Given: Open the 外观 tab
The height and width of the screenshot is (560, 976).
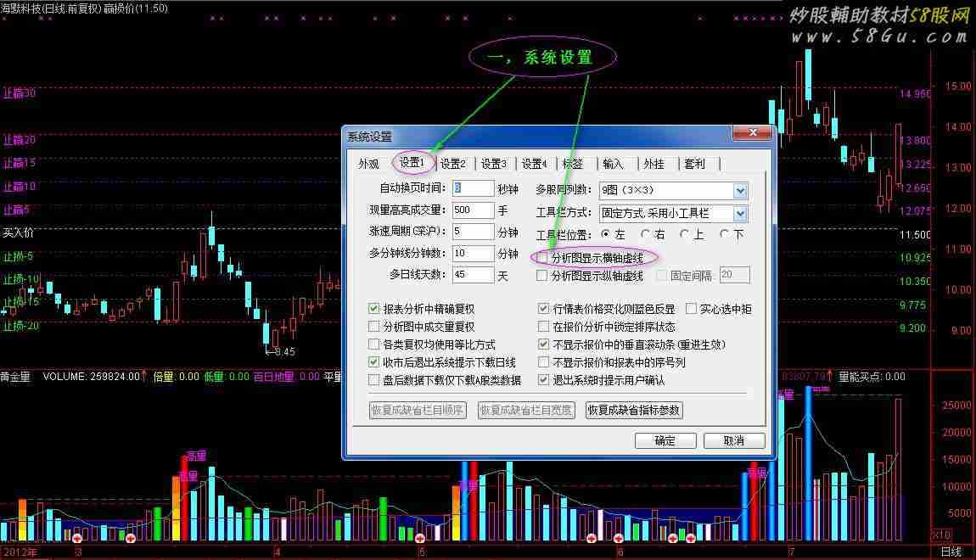Looking at the screenshot, I should 368,164.
